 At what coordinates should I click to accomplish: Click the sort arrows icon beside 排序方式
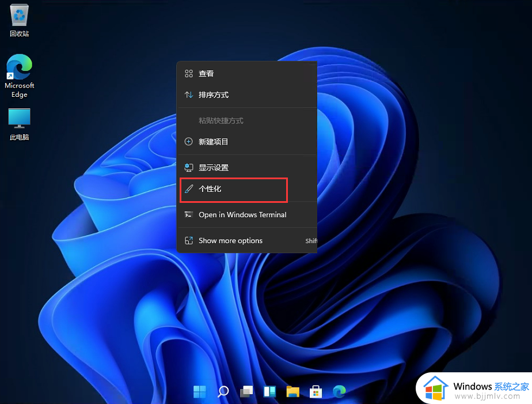point(189,95)
